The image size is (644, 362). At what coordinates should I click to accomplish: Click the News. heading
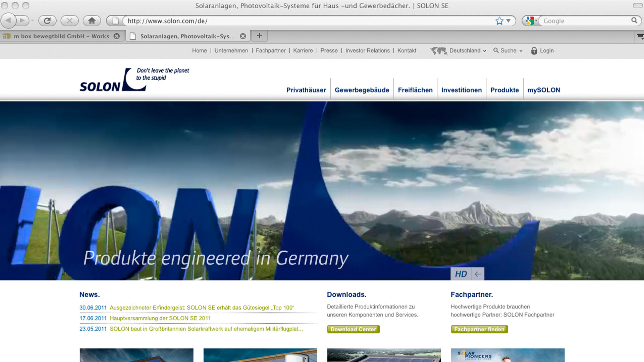pyautogui.click(x=90, y=295)
